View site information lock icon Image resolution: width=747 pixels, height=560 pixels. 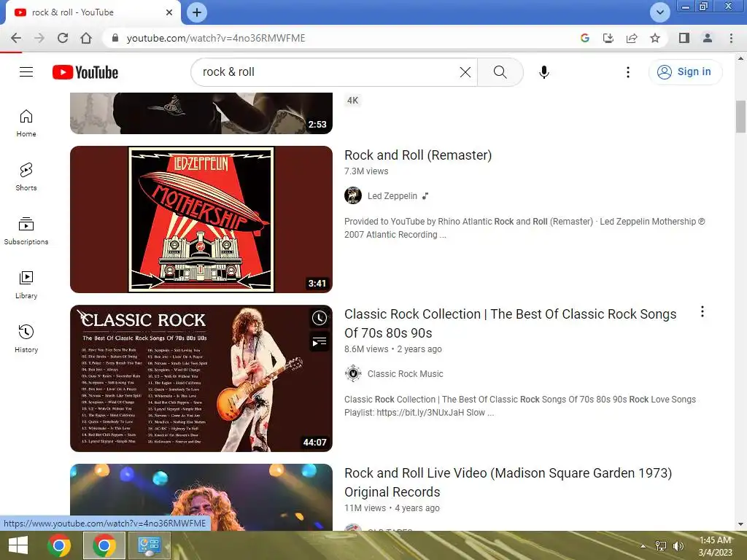tap(115, 38)
